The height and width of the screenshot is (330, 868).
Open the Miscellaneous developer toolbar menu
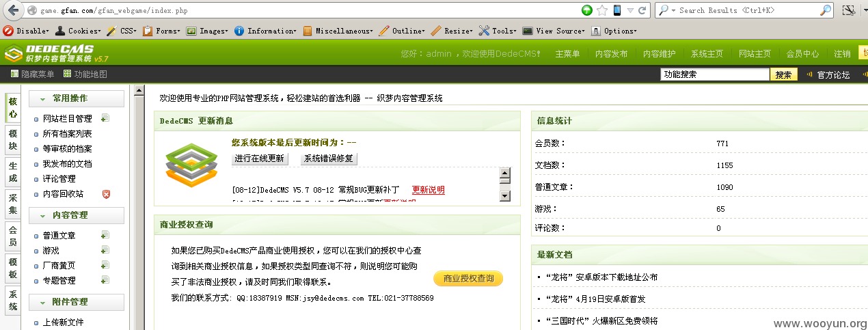point(338,31)
